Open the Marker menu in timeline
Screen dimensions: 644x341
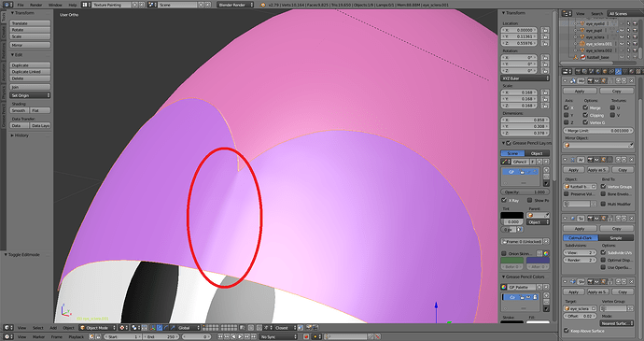point(38,337)
